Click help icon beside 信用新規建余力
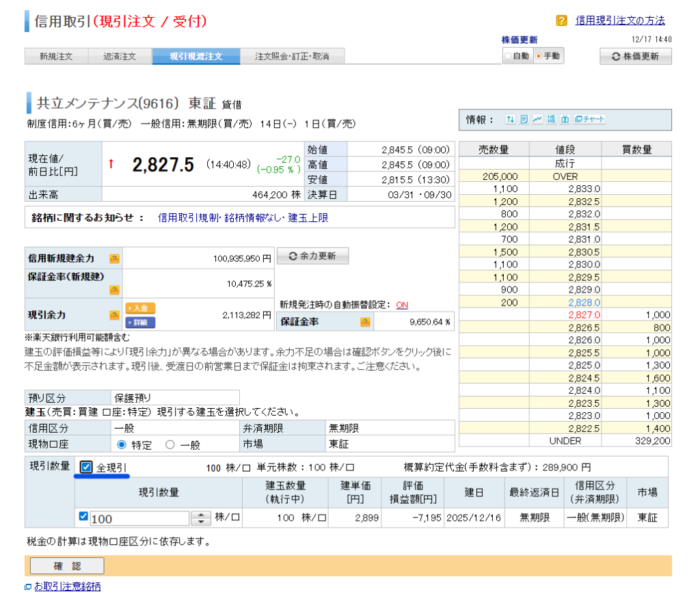 click(x=114, y=258)
